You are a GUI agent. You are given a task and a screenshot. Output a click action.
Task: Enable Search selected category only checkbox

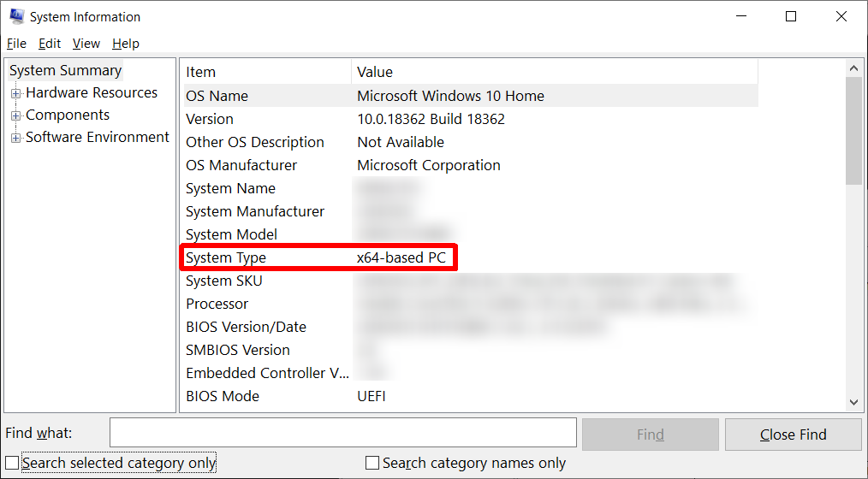12,463
